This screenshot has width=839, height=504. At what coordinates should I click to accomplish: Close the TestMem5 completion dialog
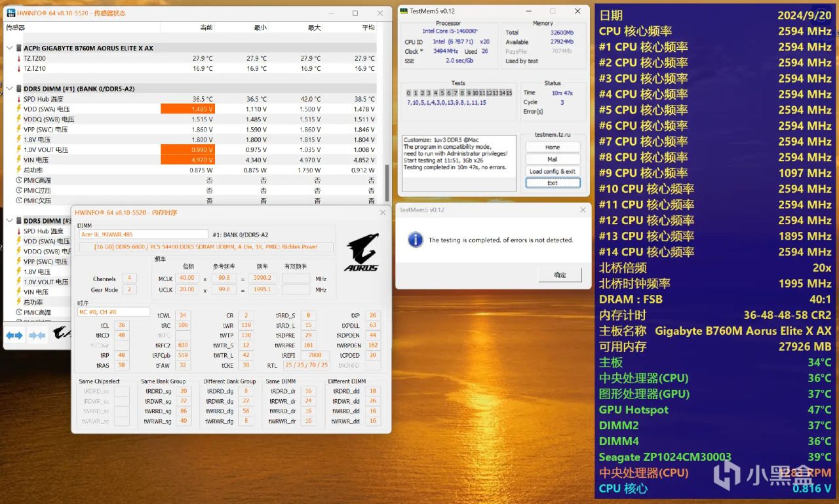[583, 210]
